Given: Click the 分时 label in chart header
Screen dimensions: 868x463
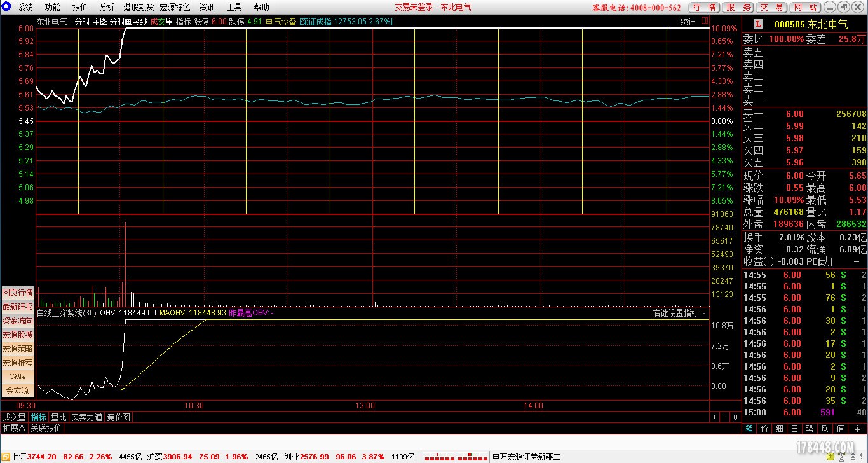Looking at the screenshot, I should (82, 22).
